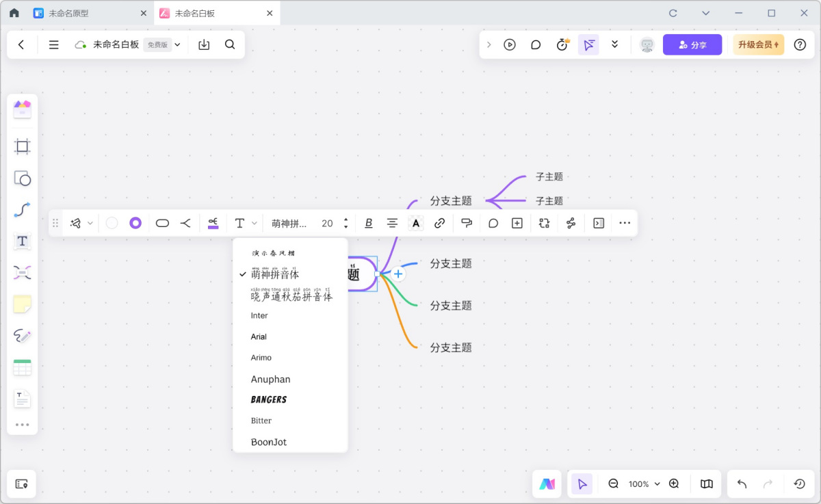Choose the Bangers font from list

[x=269, y=399]
